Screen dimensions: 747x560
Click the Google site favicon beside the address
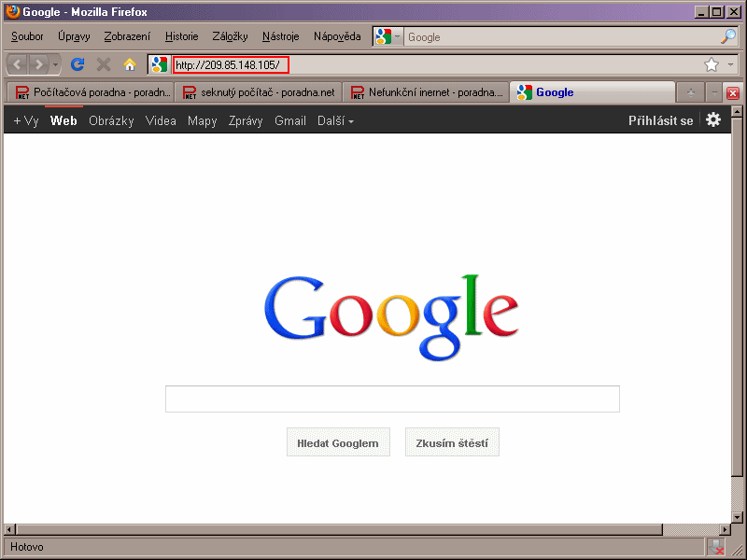click(160, 64)
